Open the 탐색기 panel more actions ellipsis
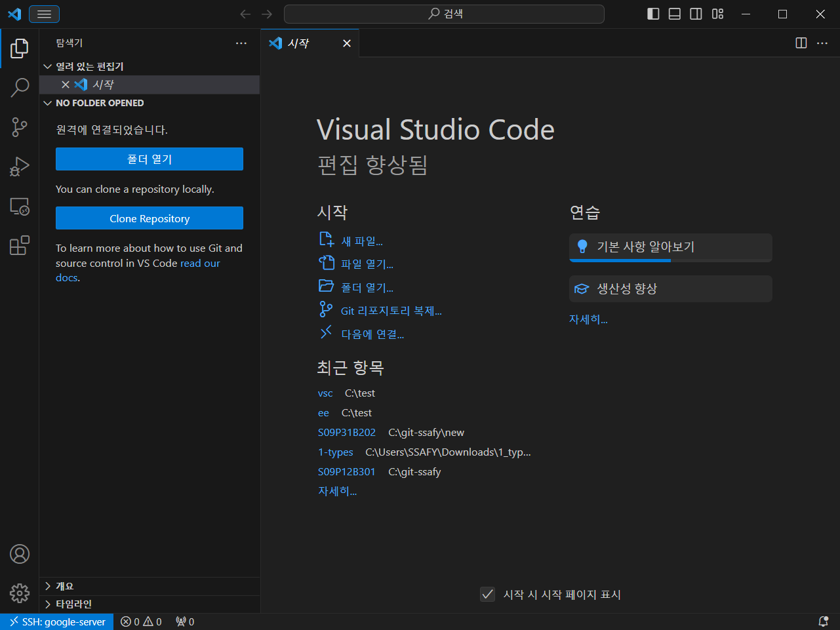This screenshot has width=840, height=630. click(241, 43)
